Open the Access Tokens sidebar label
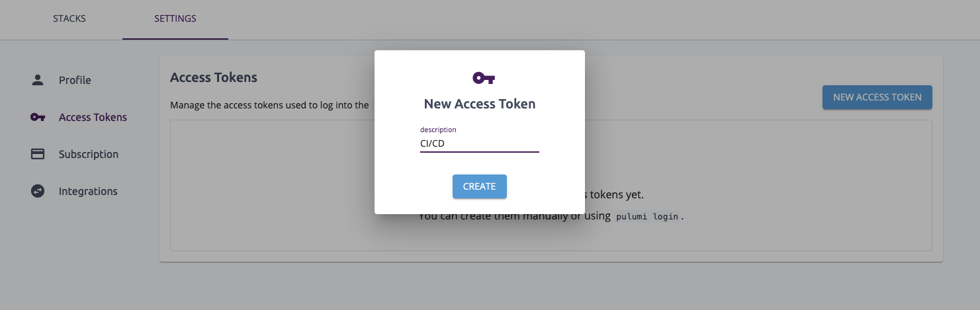Viewport: 980px width, 310px height. (93, 117)
